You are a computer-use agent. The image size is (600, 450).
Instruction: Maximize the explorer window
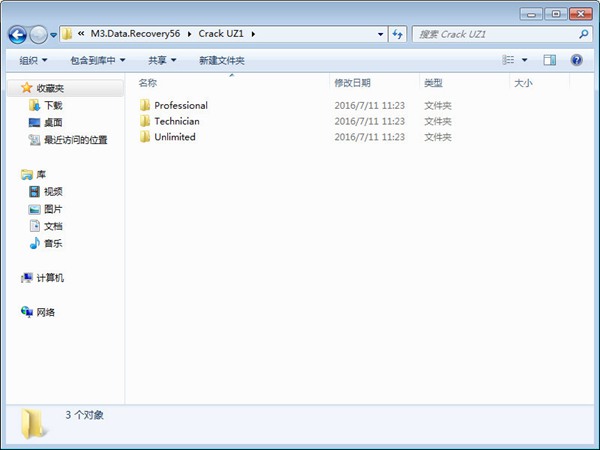[556, 14]
